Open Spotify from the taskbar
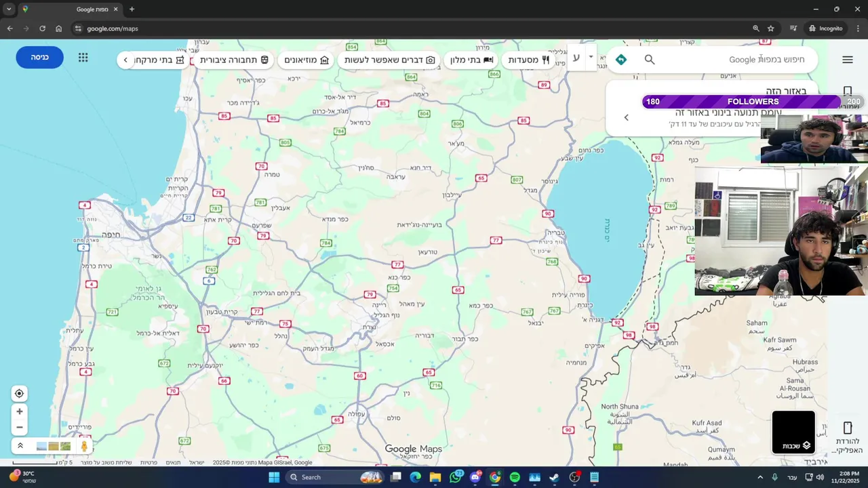Screen dimensions: 868x488 point(515,477)
